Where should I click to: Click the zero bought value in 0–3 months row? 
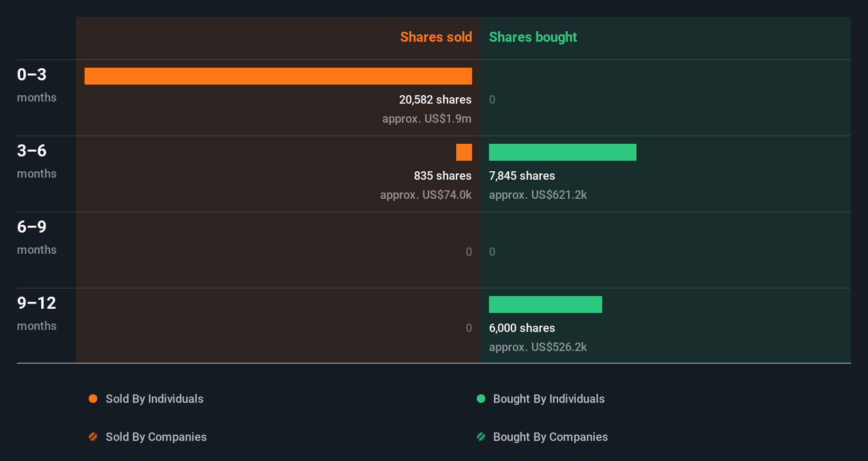tap(492, 99)
